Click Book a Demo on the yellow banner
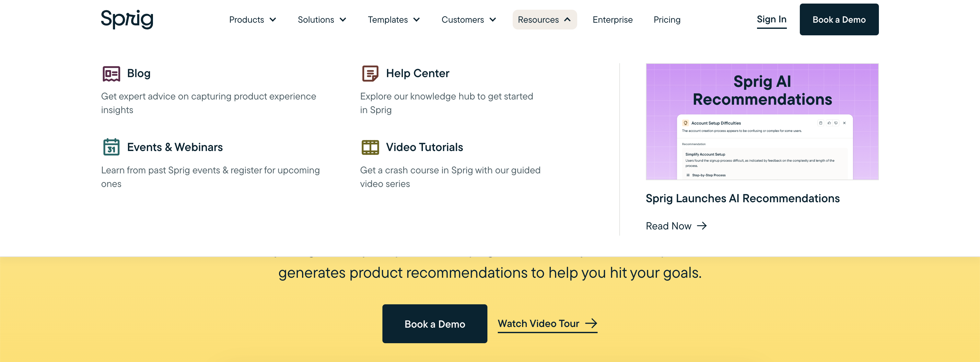This screenshot has width=980, height=362. tap(435, 324)
